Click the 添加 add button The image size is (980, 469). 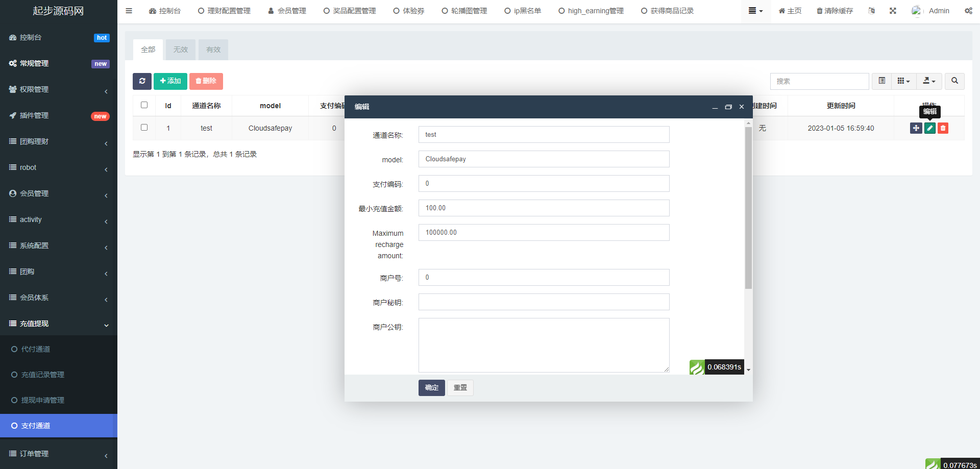click(170, 81)
